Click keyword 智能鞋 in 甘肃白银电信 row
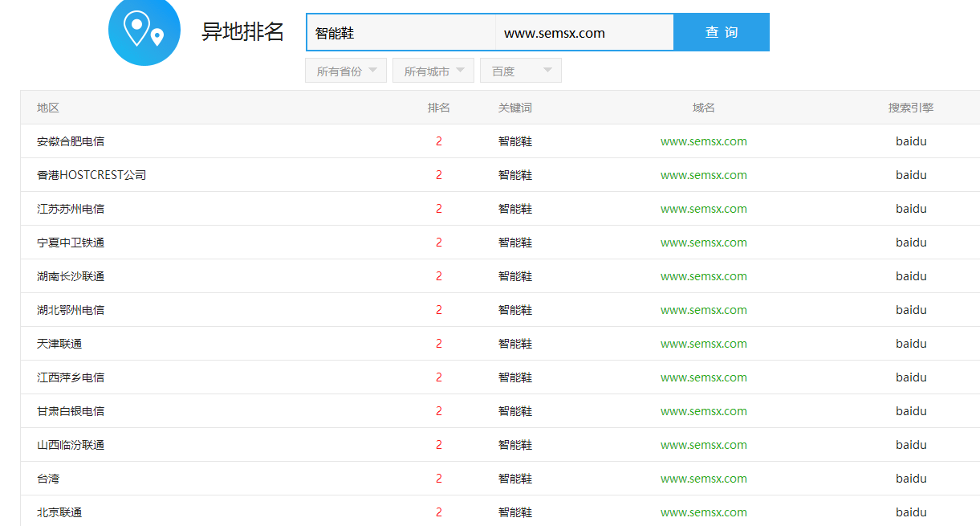980x526 pixels. (515, 411)
